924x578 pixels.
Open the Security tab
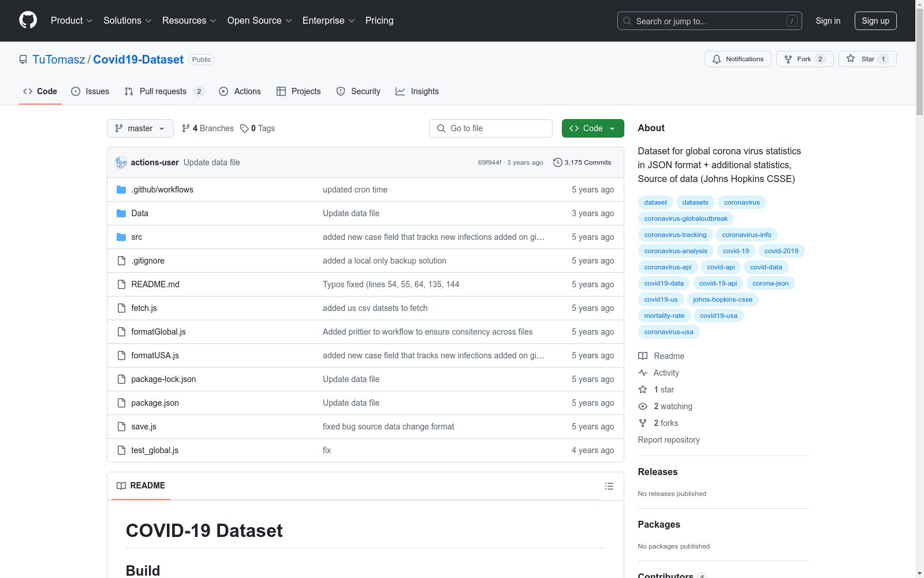point(358,91)
